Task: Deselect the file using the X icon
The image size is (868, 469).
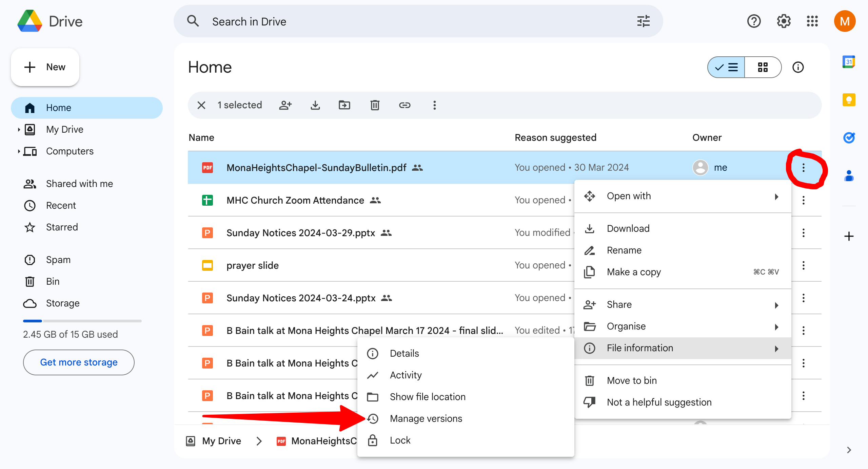Action: (x=201, y=105)
